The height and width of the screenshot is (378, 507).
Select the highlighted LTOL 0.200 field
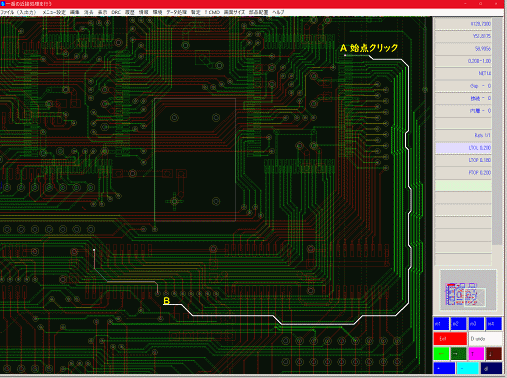pyautogui.click(x=463, y=148)
